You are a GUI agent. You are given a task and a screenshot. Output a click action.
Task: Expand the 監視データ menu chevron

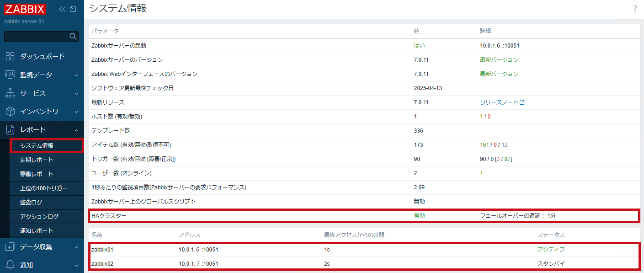76,75
